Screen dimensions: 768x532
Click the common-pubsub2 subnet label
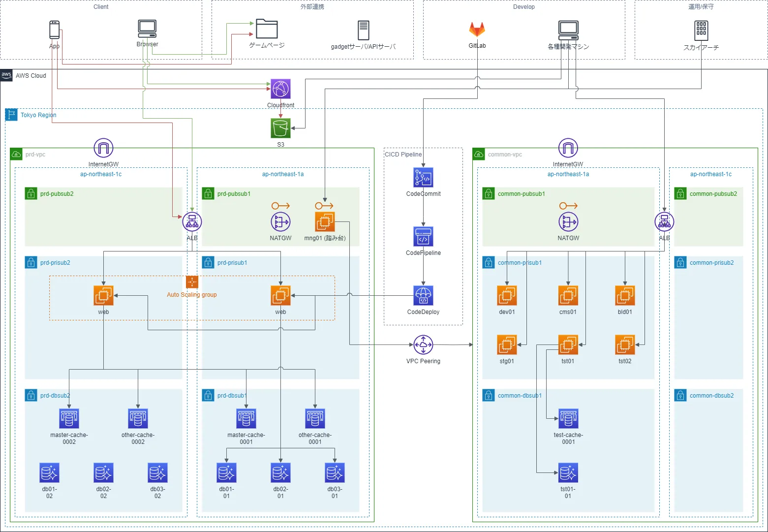click(x=713, y=194)
